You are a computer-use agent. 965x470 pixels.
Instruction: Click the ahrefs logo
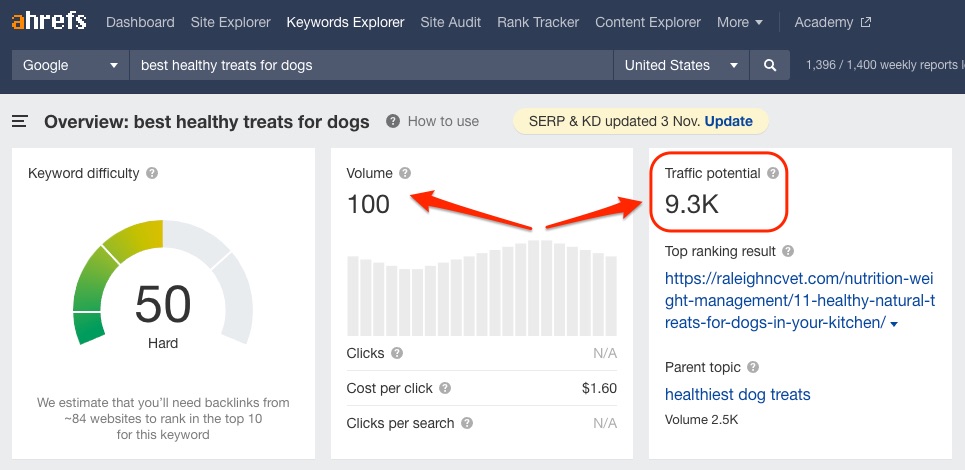point(49,22)
